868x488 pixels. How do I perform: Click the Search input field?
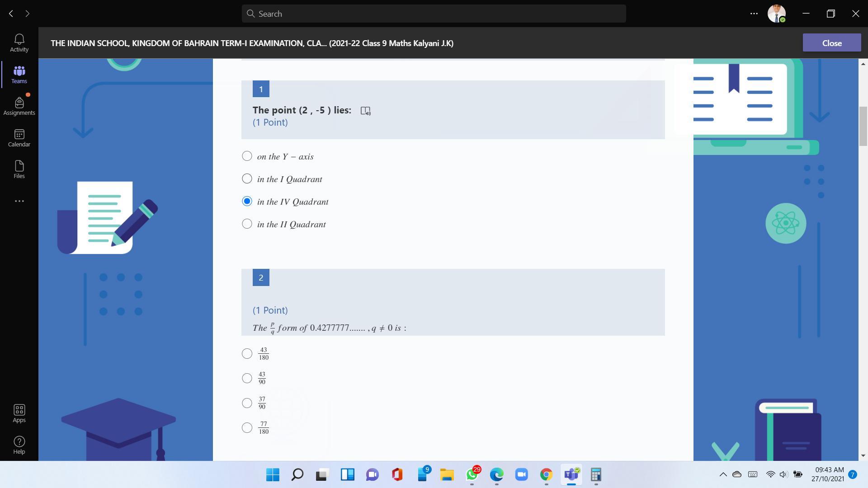click(x=434, y=14)
